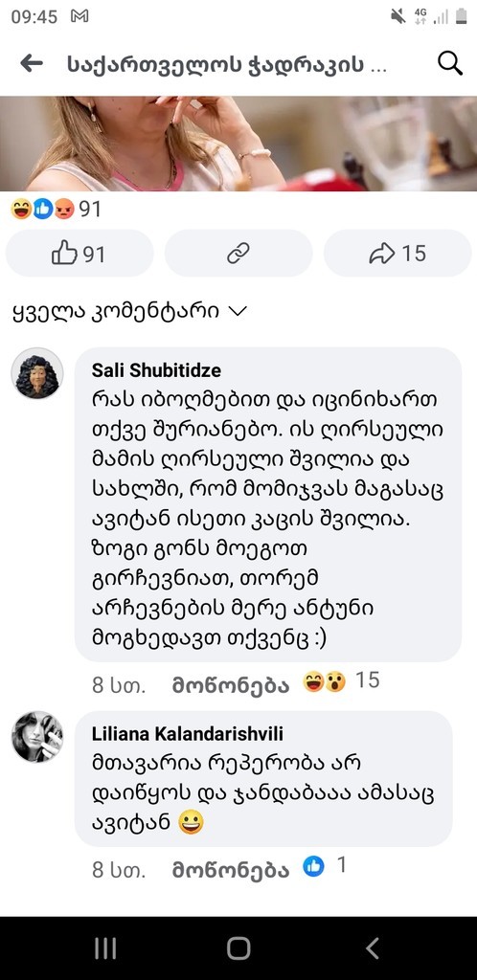Screen dimensions: 477x980
Task: Share the post with arrow icon showing 15
Action: tap(397, 253)
